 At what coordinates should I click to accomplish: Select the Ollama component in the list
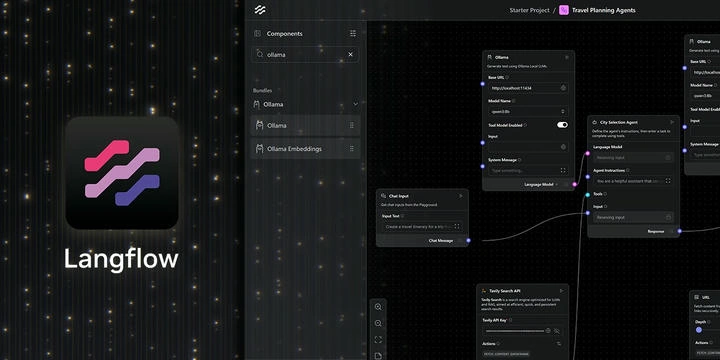[x=305, y=125]
